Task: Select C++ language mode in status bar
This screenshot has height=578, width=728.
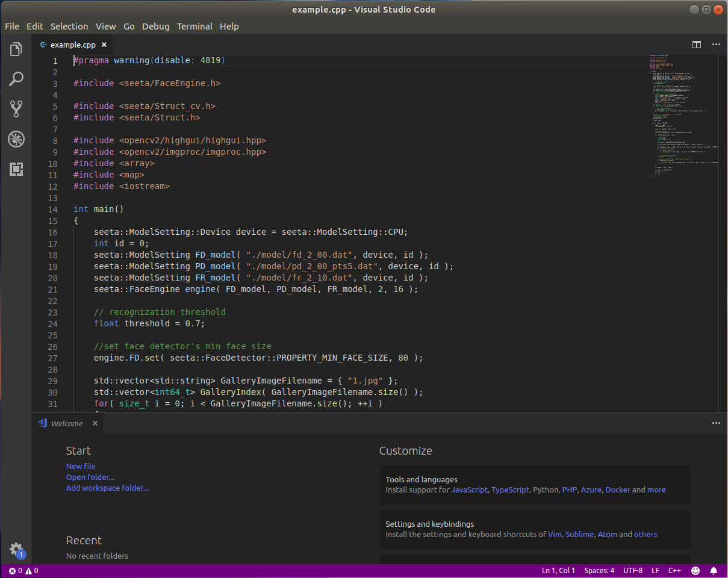Action: point(674,570)
